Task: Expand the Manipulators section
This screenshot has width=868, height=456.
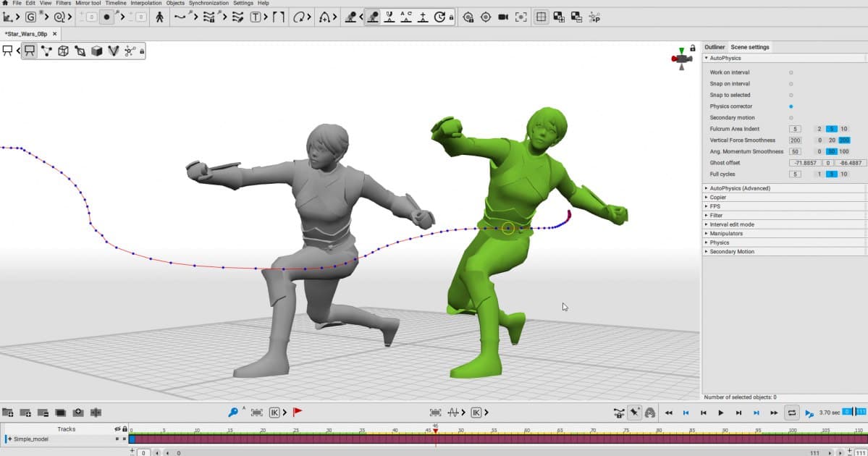Action: click(725, 234)
